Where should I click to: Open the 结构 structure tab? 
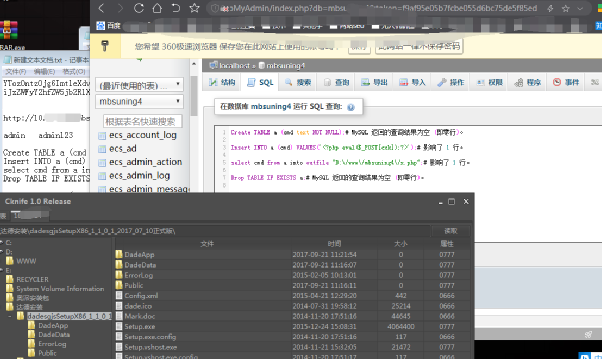222,82
